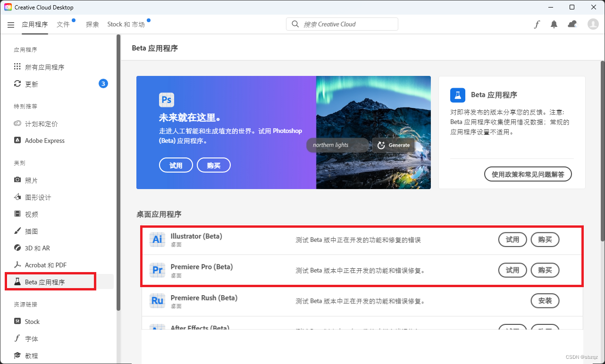Screen dimensions: 605x364
Task: Open 字体 label under 资源链接
Action: click(32, 339)
